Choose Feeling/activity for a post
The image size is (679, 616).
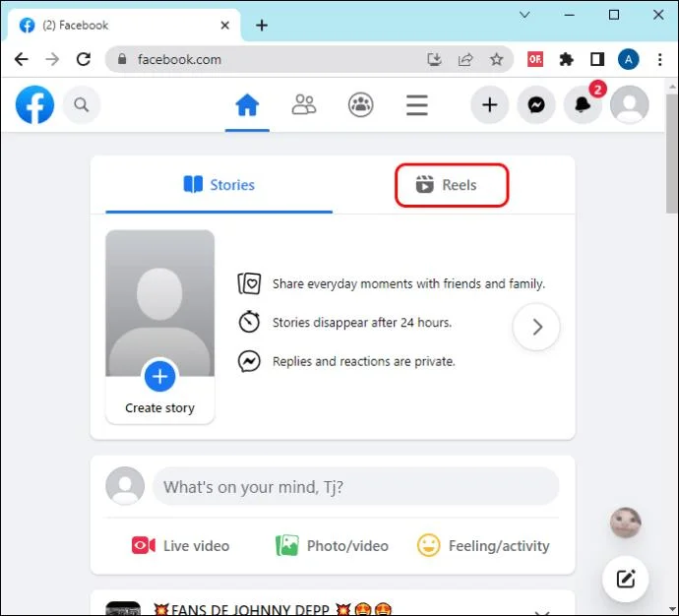[483, 546]
